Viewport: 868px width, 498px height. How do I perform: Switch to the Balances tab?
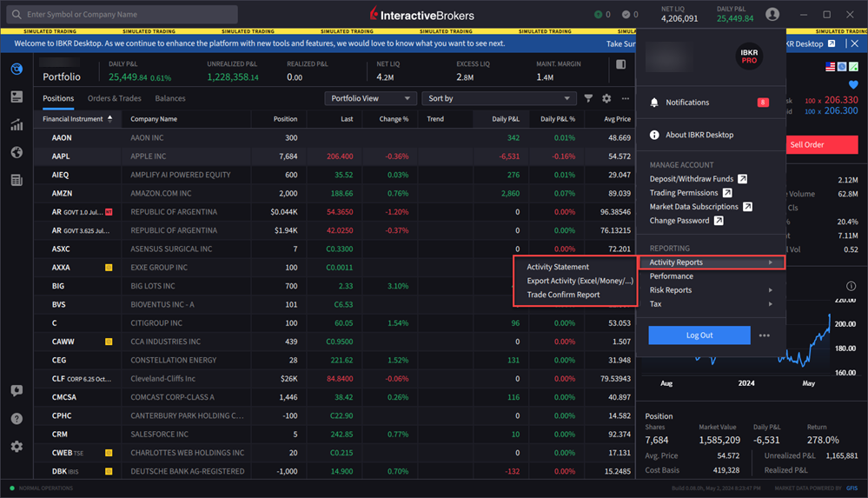[170, 98]
